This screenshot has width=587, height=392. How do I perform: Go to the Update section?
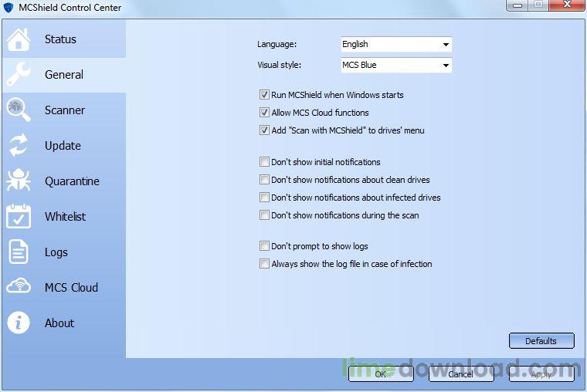(x=64, y=146)
